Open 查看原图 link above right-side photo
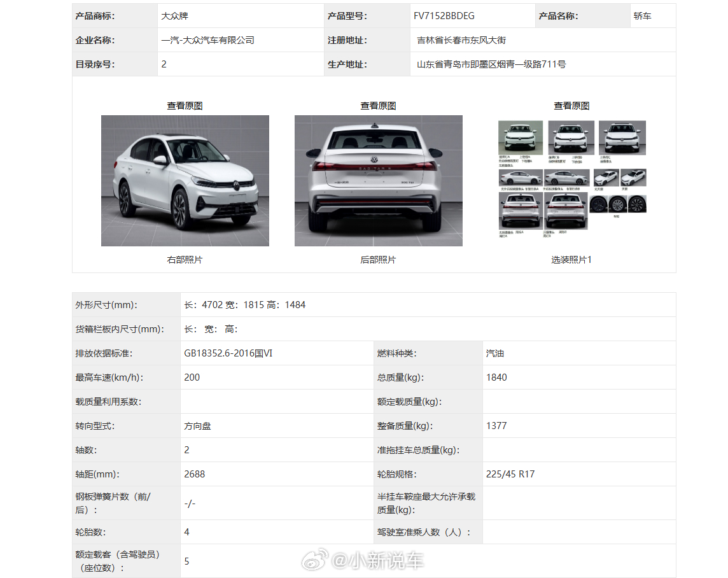This screenshot has width=728, height=578. point(185,106)
